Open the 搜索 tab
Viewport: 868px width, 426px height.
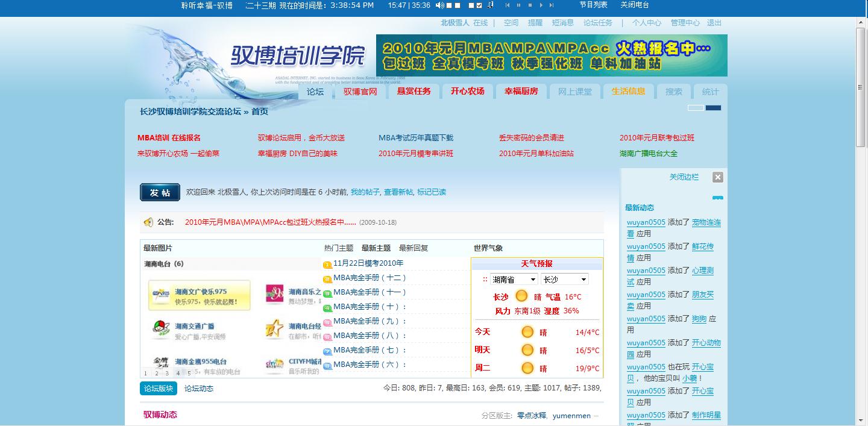coord(674,92)
